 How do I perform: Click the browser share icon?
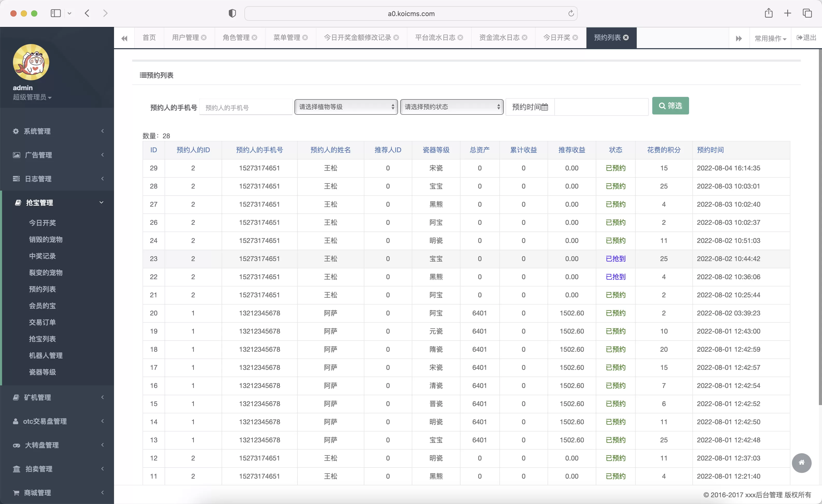(x=769, y=13)
